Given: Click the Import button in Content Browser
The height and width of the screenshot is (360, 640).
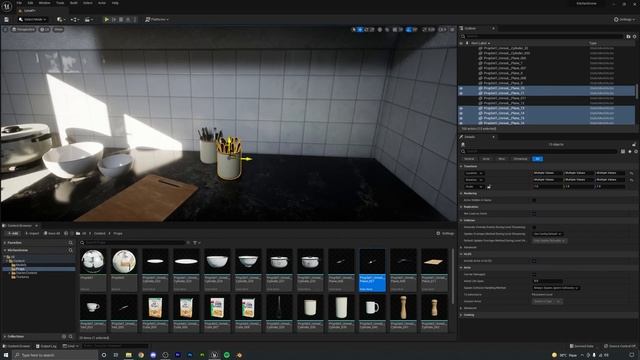Looking at the screenshot, I should point(32,233).
